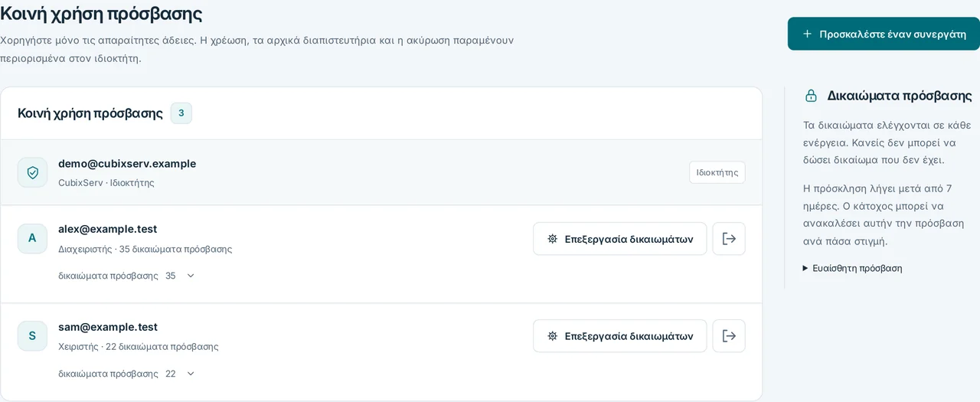Click the gear icon in sam's Επεξεργασία δικαιωμάτων
This screenshot has height=402, width=980.
point(553,336)
